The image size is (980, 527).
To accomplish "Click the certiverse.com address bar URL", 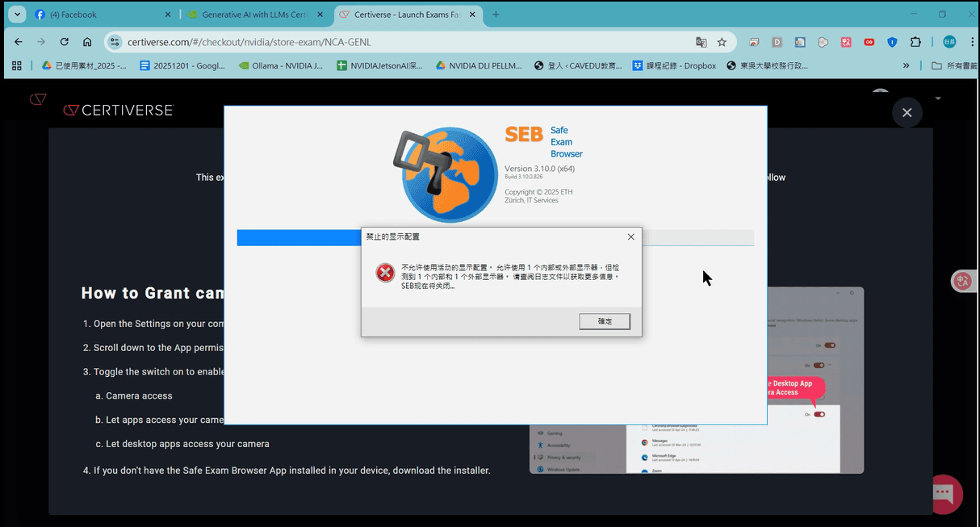I will click(249, 42).
